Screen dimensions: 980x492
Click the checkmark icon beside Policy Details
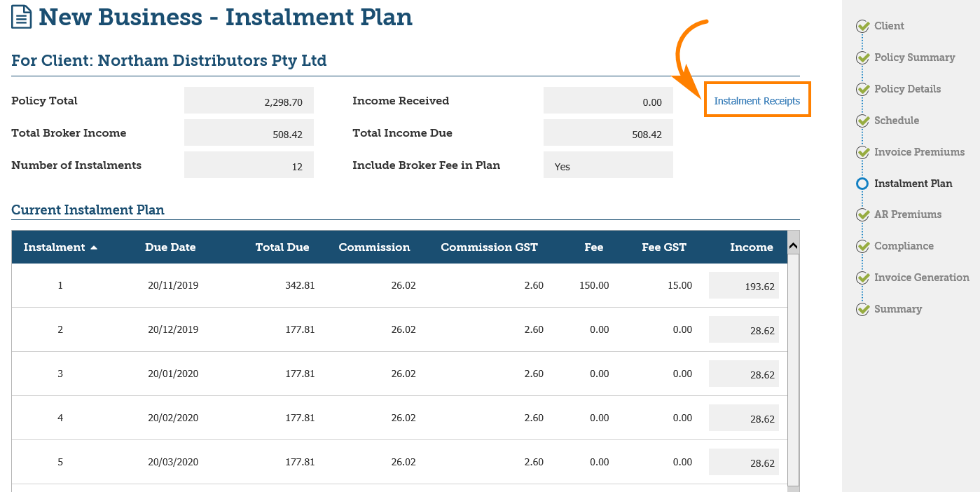pyautogui.click(x=862, y=90)
